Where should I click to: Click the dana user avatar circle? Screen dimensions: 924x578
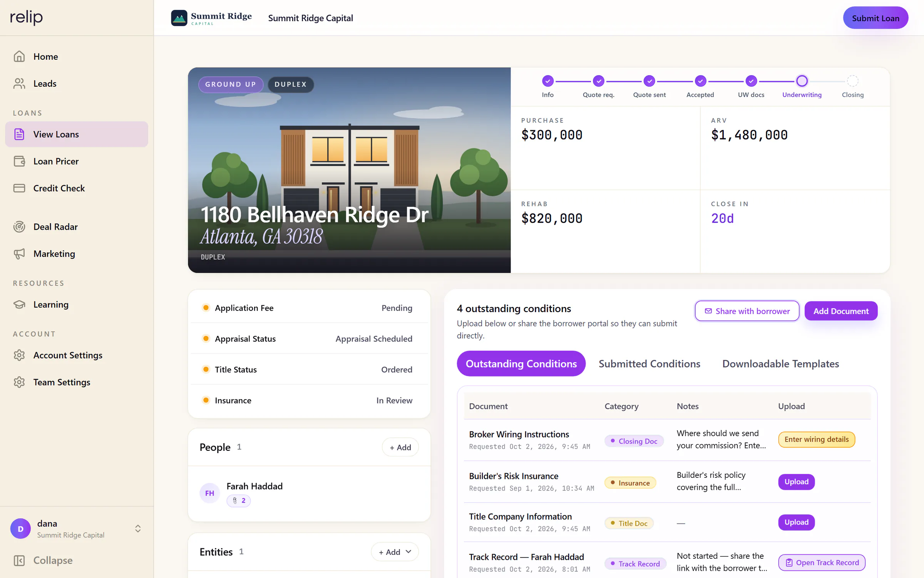20,529
